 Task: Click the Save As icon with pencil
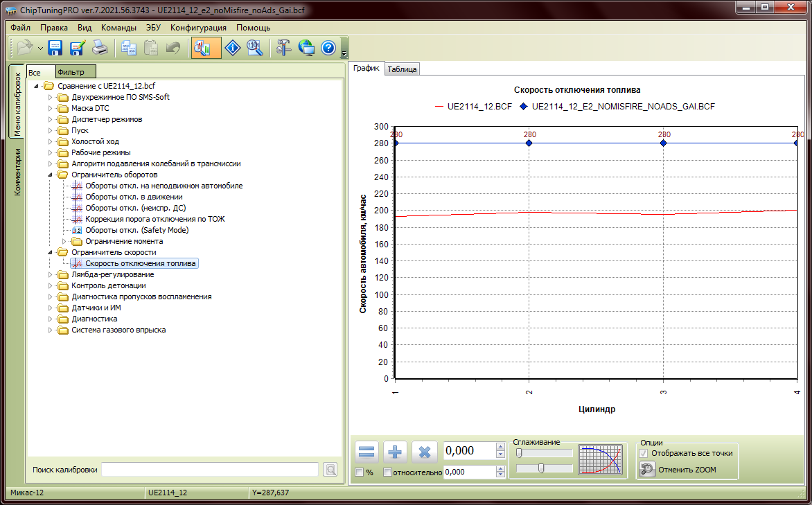[x=77, y=48]
